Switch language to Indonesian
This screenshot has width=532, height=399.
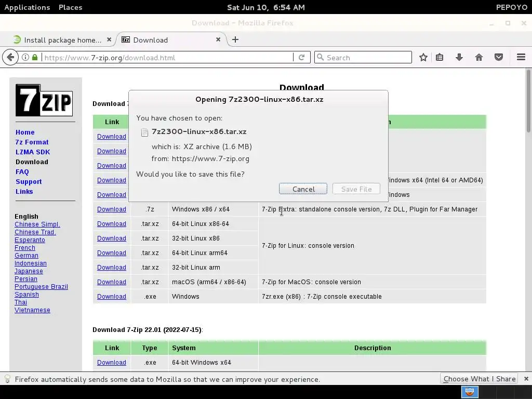click(31, 263)
